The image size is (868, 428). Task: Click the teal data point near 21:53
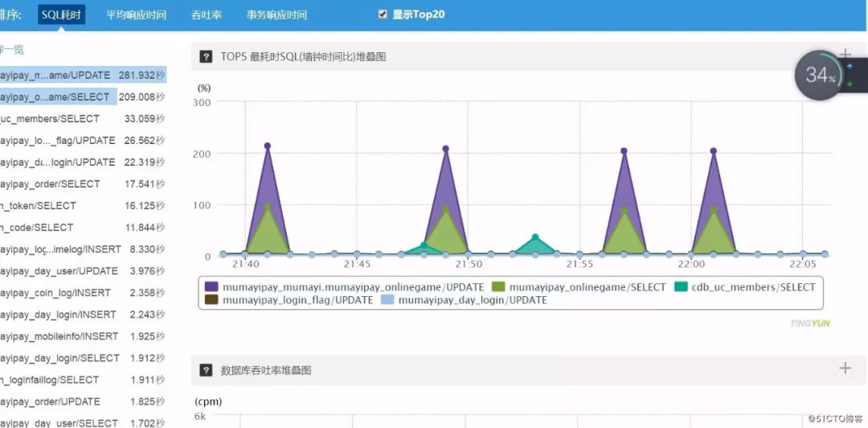(x=534, y=237)
